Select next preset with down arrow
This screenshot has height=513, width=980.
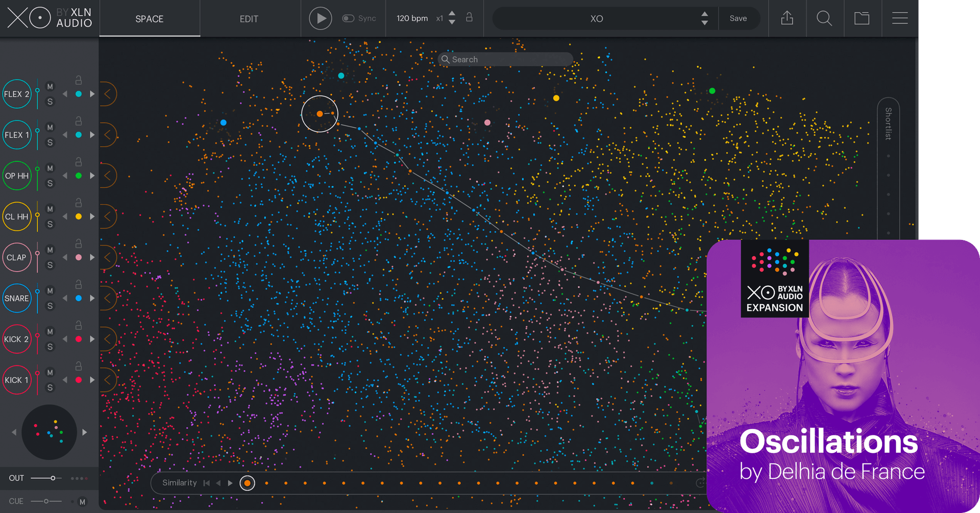click(704, 23)
